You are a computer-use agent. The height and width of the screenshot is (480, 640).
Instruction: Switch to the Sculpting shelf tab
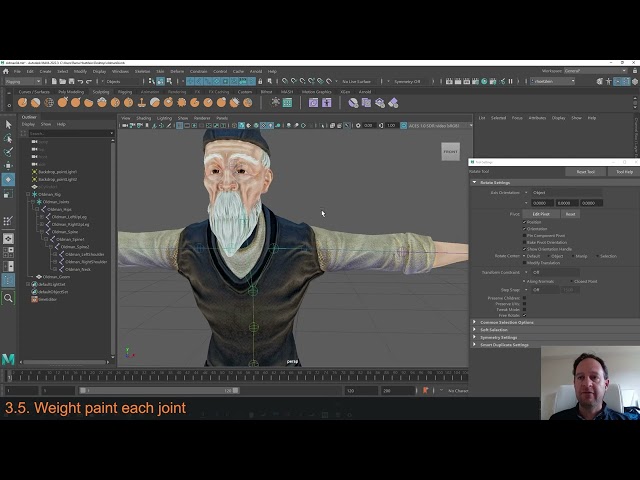pyautogui.click(x=101, y=92)
